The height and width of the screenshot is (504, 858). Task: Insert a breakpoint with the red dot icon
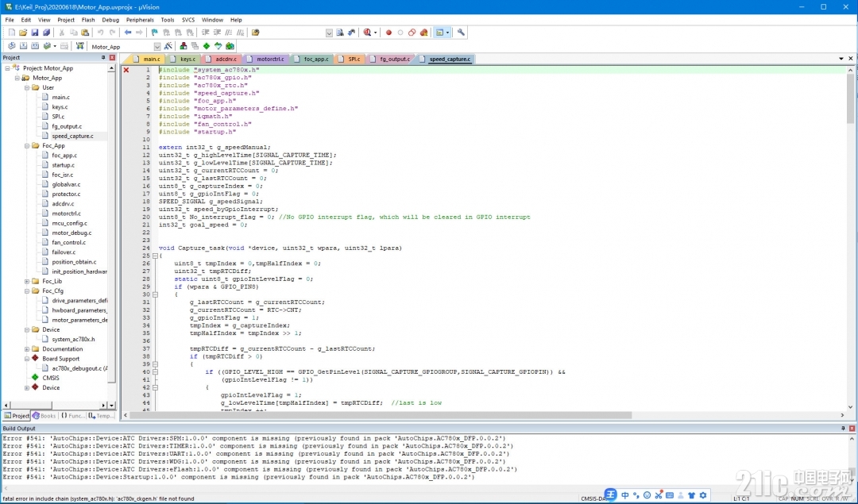(x=388, y=33)
